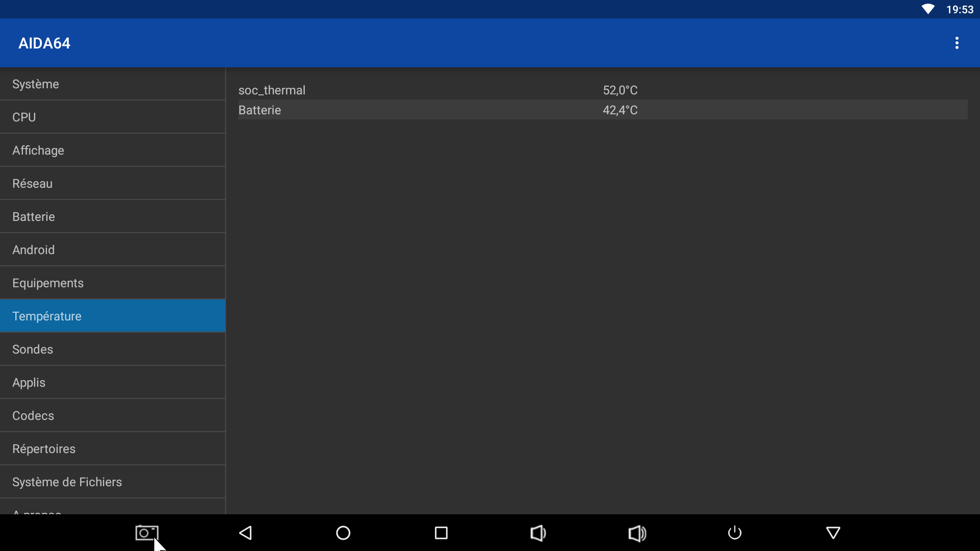Viewport: 980px width, 551px height.
Task: Select Affichage in the sidebar
Action: coord(112,150)
